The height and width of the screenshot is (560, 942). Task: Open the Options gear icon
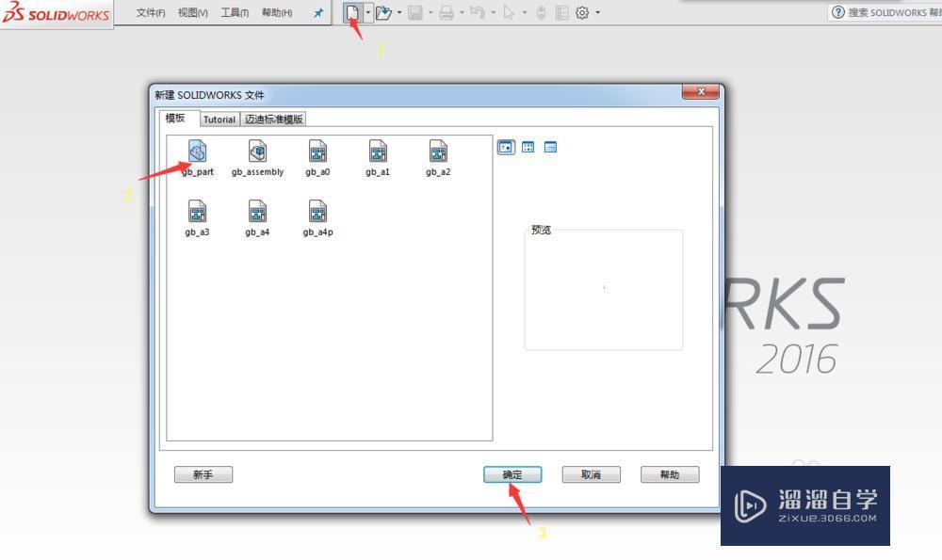coord(582,12)
